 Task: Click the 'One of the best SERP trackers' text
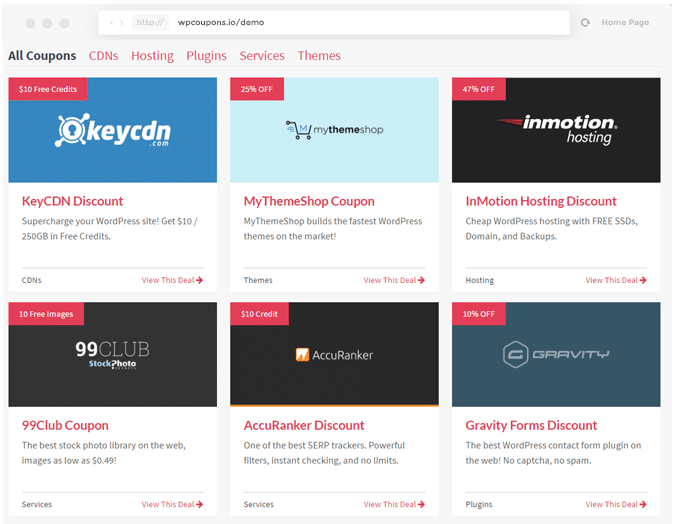coord(324,453)
